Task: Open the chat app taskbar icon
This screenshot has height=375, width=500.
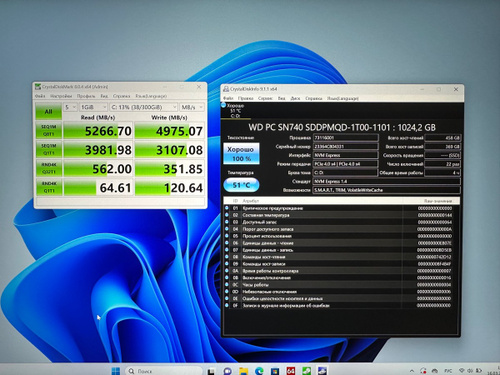Action: pos(228,371)
